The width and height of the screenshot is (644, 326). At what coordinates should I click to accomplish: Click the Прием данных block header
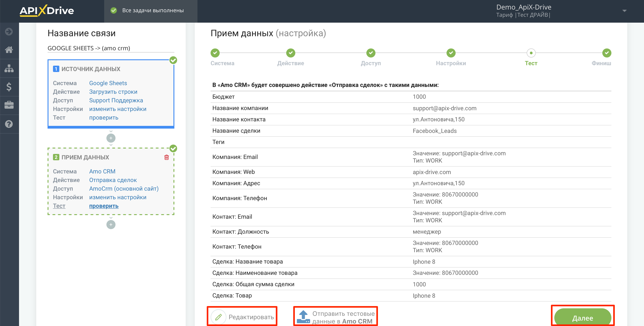pyautogui.click(x=85, y=157)
